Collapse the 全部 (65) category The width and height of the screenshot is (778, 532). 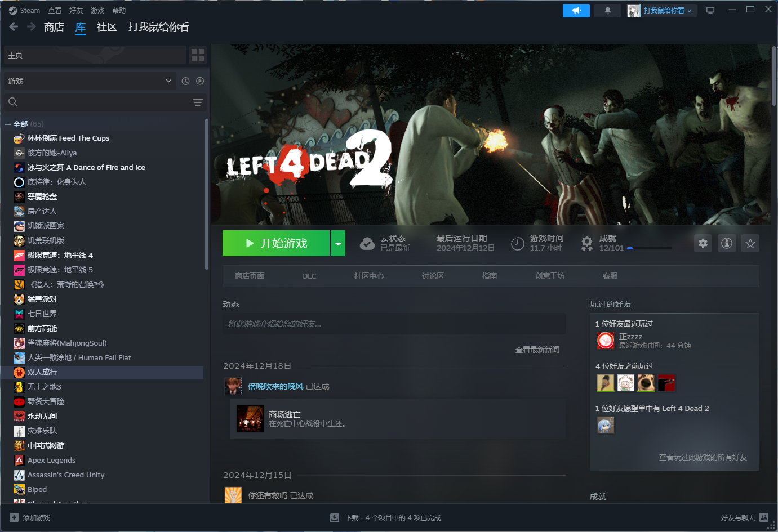pos(8,124)
